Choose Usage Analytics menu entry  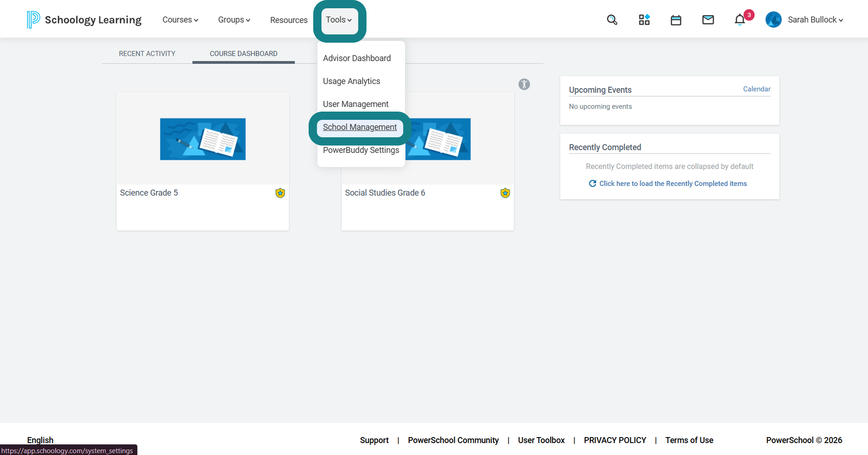(x=351, y=81)
